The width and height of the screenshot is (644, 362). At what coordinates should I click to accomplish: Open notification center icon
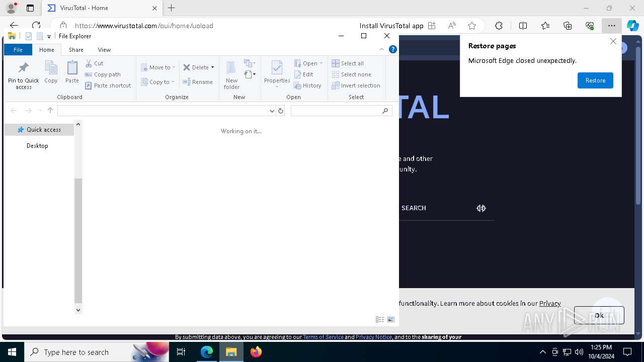coord(627,352)
